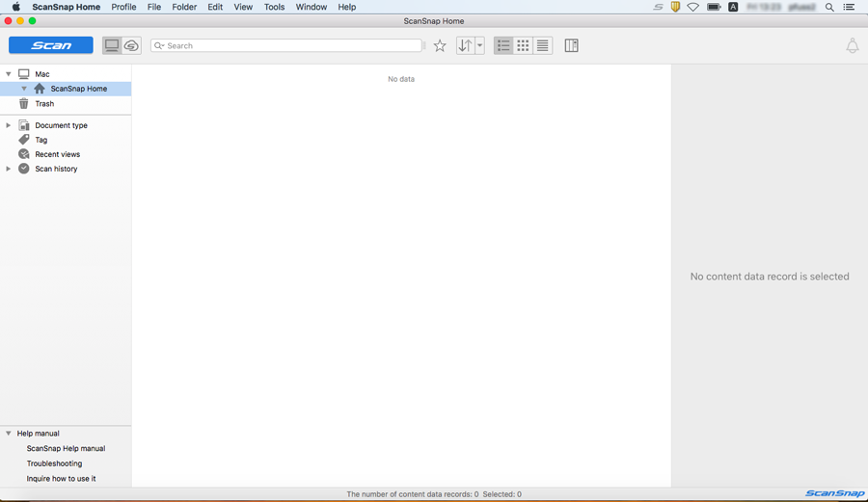The height and width of the screenshot is (502, 868).
Task: Open the Notification Center list icon
Action: (x=849, y=7)
